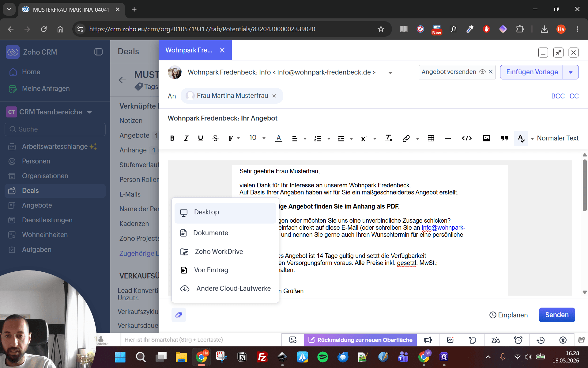This screenshot has height=368, width=588.
Task: Open HTML code view in editor
Action: point(467,138)
